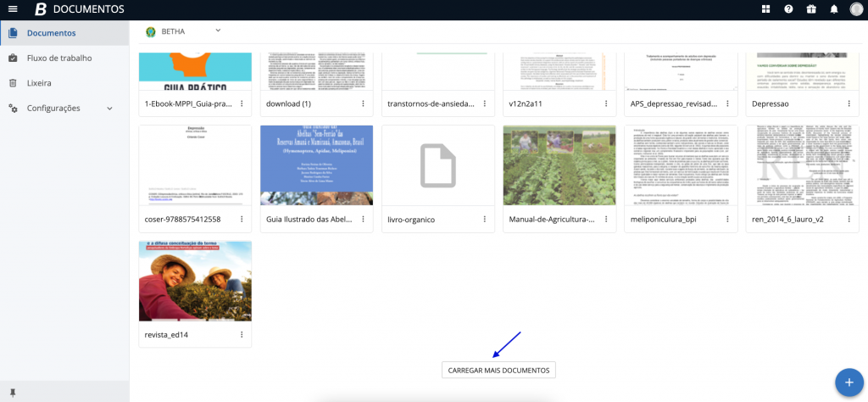Toggle the sidebar pin icon
The width and height of the screenshot is (868, 402).
[x=12, y=394]
